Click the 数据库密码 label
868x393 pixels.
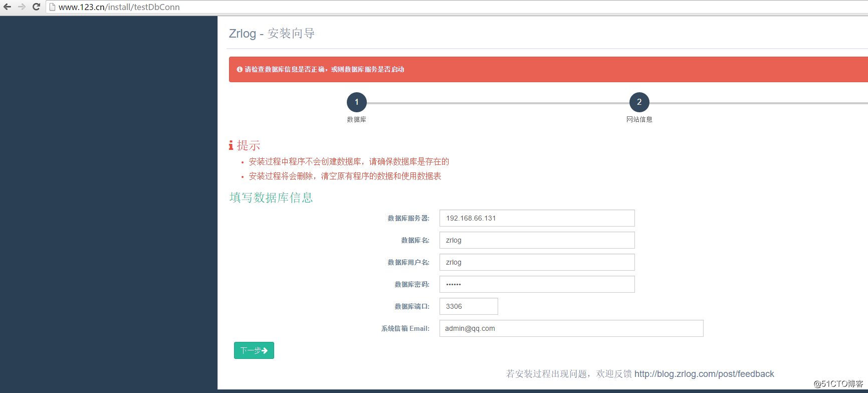tap(412, 284)
